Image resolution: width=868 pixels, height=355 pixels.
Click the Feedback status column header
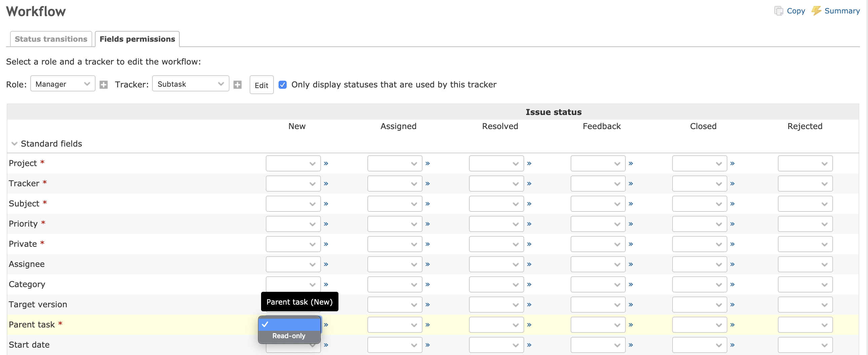[602, 126]
